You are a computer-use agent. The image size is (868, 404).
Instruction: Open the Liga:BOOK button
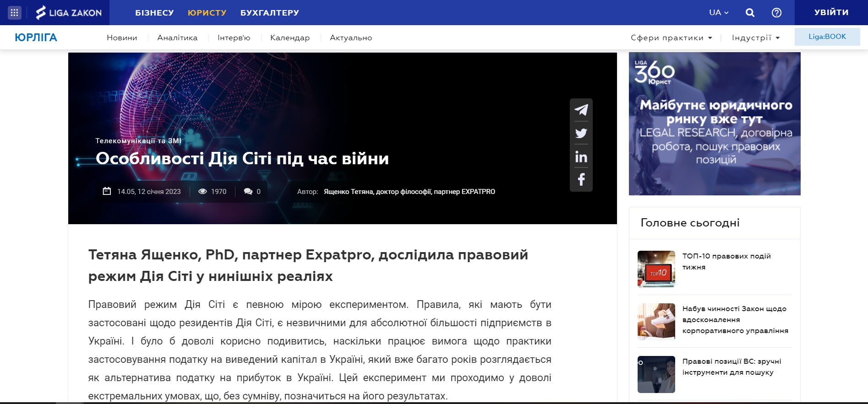point(827,37)
